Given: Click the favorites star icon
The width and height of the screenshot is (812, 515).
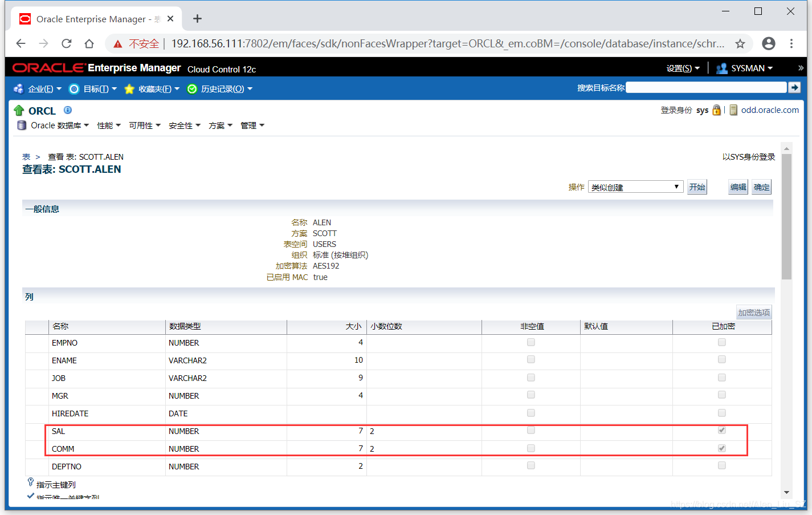Looking at the screenshot, I should tap(129, 89).
